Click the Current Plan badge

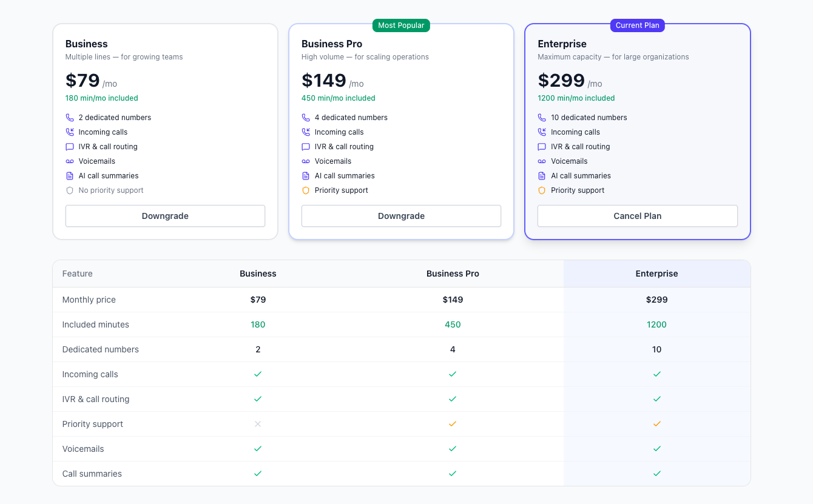[637, 25]
